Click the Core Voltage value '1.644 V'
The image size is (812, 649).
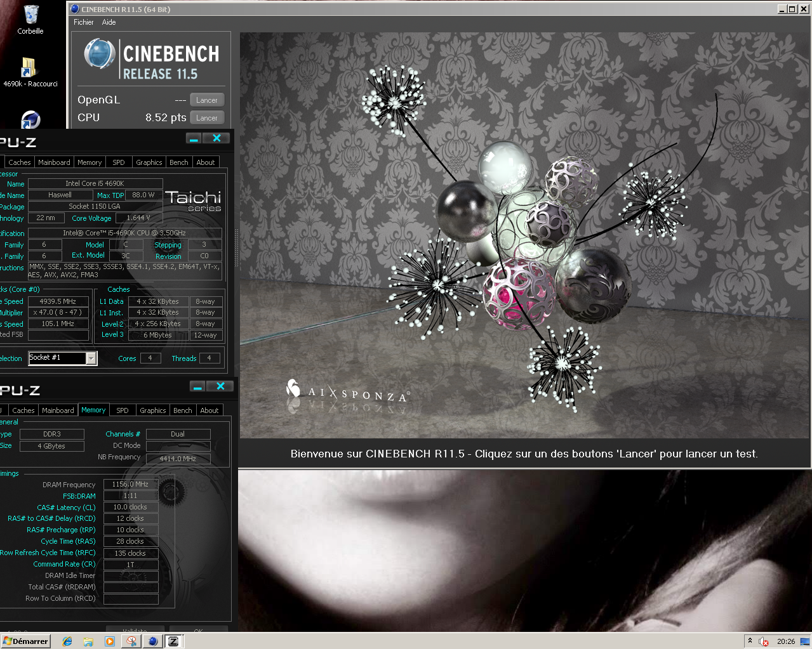[x=138, y=218]
